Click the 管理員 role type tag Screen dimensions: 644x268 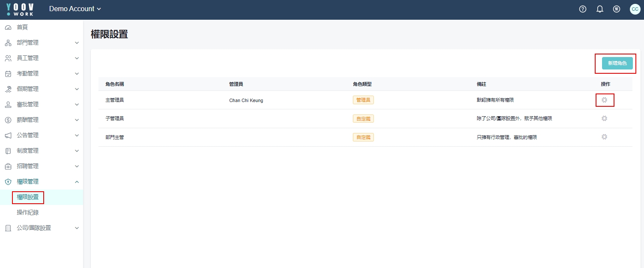coord(363,100)
